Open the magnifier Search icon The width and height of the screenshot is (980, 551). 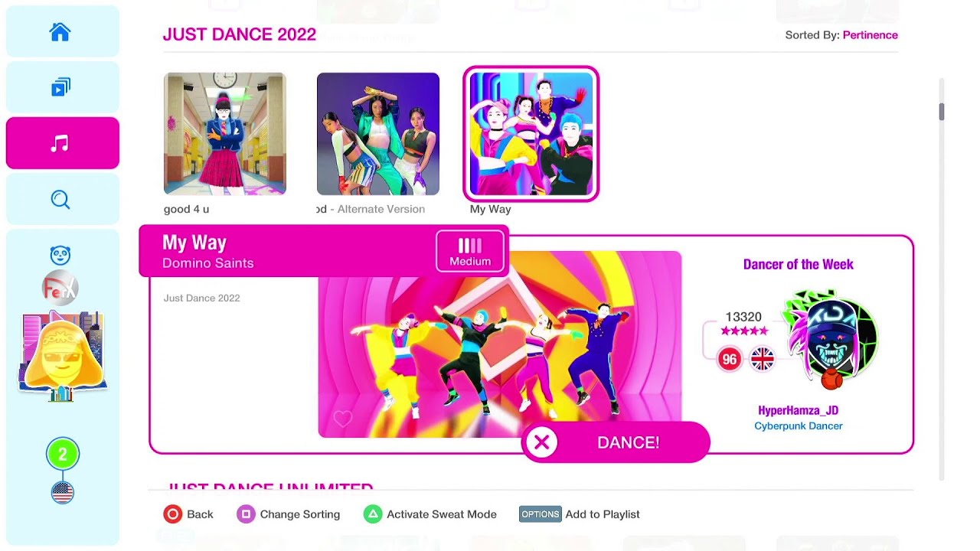tap(60, 200)
